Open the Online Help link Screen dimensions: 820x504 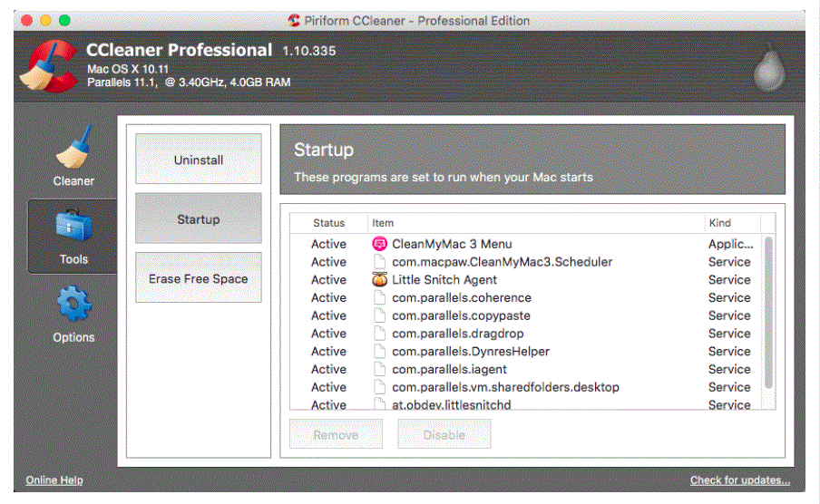tap(54, 480)
